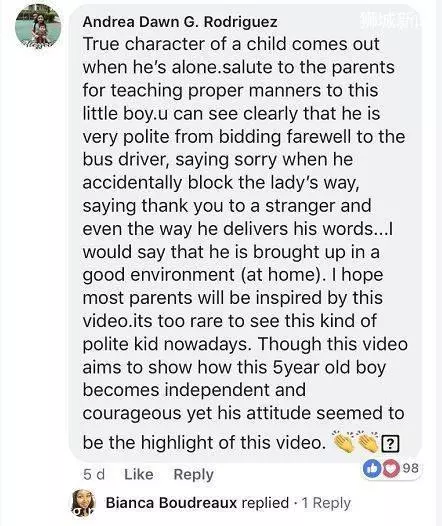Viewport: 442px width, 526px height.
Task: Open Bianca Boudreaux's name link
Action: point(171,503)
